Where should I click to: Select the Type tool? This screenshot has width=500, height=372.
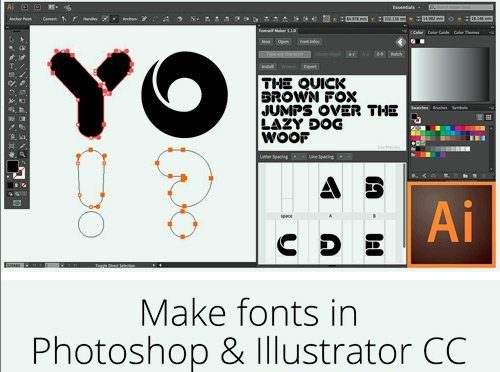click(x=12, y=66)
